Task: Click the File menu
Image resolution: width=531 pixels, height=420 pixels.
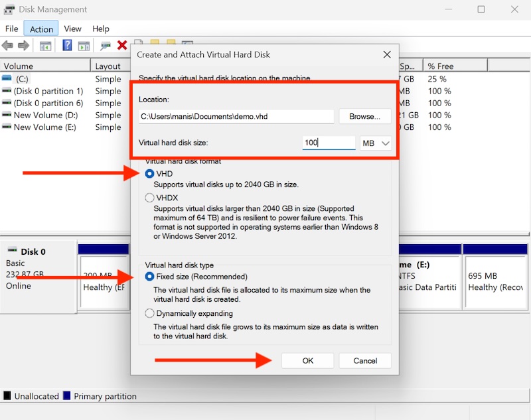Action: point(11,29)
